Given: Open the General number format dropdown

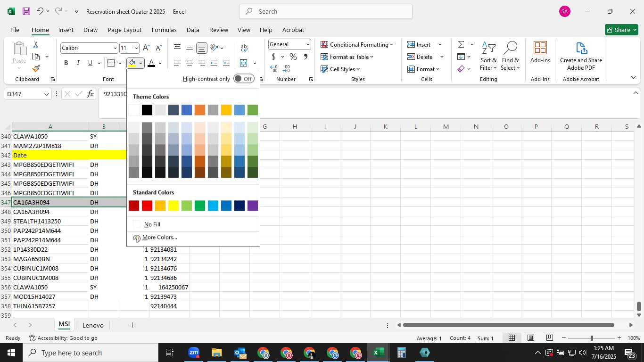Looking at the screenshot, I should pyautogui.click(x=308, y=44).
